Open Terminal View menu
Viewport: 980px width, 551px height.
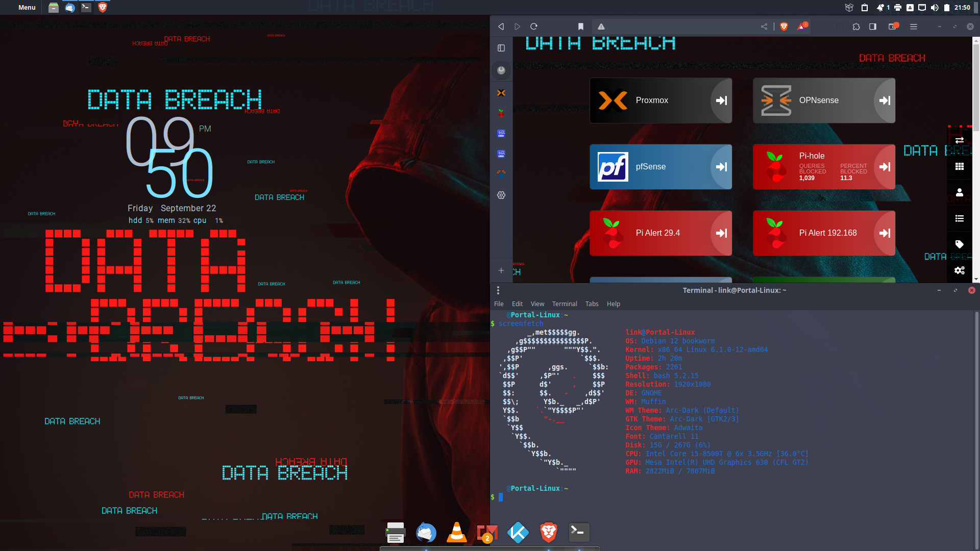click(x=537, y=304)
